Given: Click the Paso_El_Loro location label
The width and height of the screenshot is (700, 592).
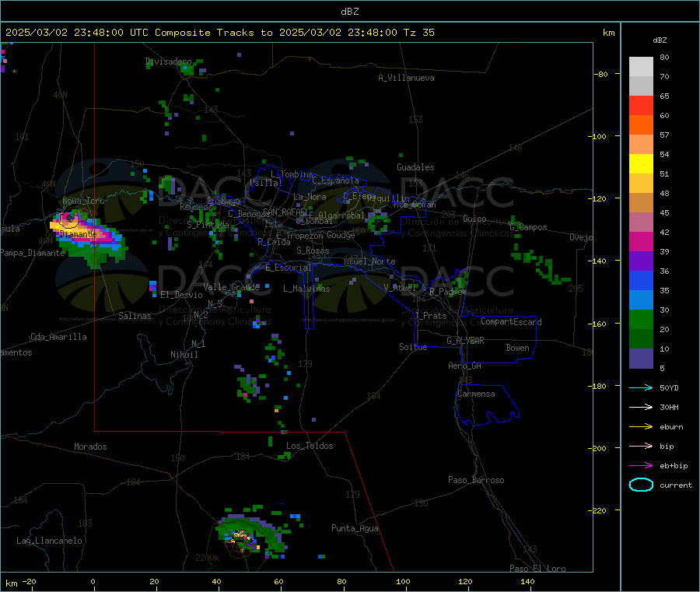Looking at the screenshot, I should (x=537, y=569).
